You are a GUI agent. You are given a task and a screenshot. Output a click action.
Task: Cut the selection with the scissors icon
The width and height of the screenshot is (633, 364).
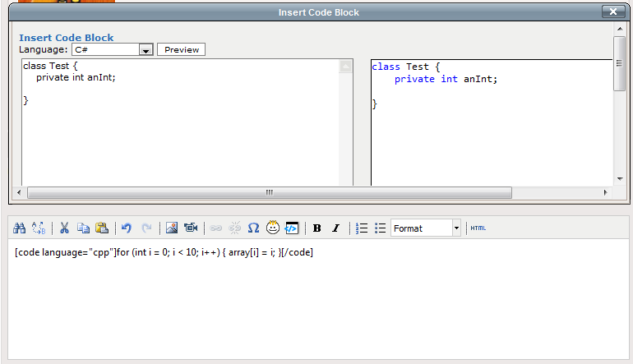64,228
